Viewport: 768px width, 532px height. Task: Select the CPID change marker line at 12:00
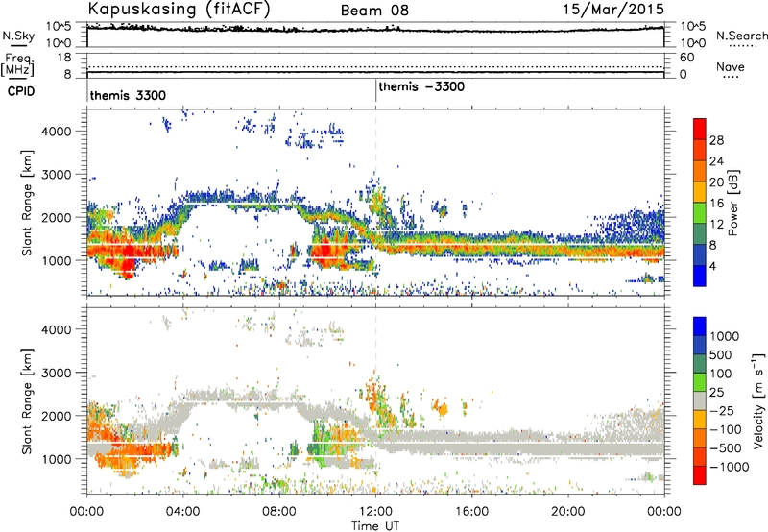point(375,91)
